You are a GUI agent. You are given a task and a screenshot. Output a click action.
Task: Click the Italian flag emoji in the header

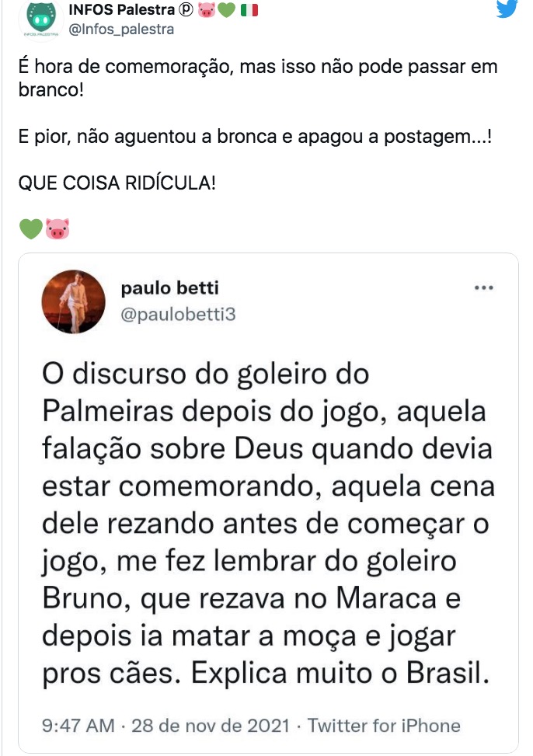(249, 12)
